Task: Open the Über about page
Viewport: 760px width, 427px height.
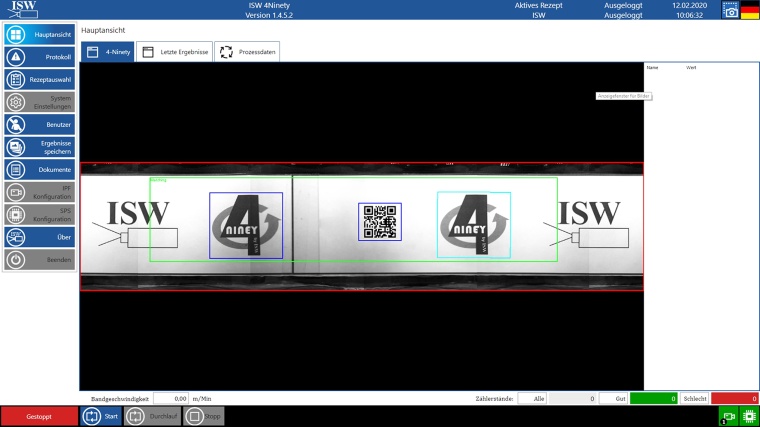Action: [x=39, y=237]
